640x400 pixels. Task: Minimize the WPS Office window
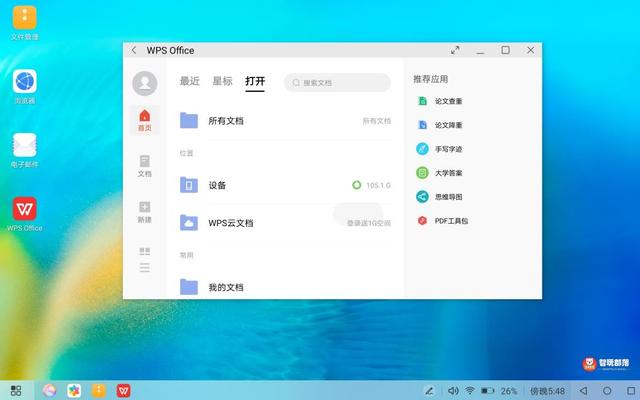[x=480, y=51]
